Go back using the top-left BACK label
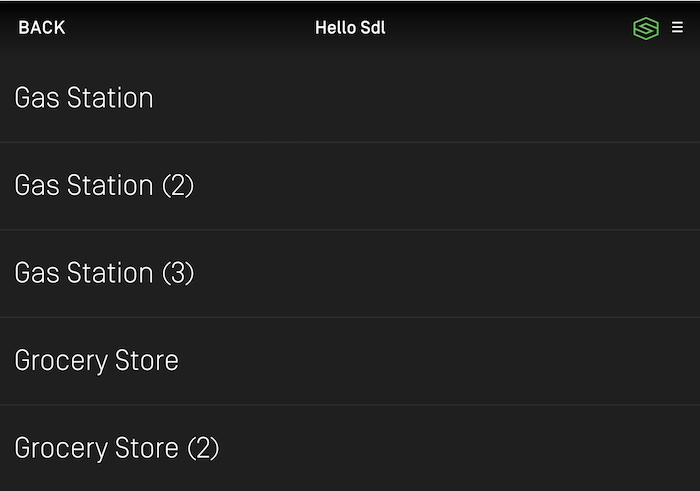This screenshot has height=491, width=700. 42,28
